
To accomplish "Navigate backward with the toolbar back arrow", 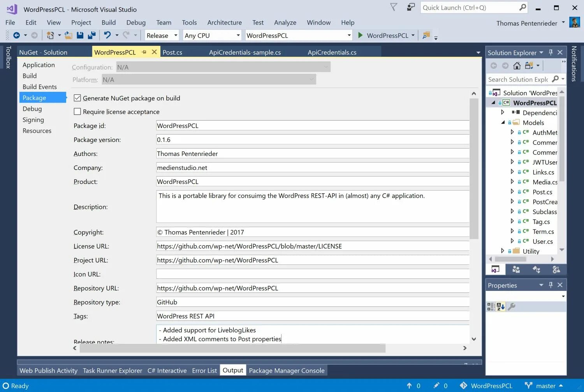I will 16,35.
